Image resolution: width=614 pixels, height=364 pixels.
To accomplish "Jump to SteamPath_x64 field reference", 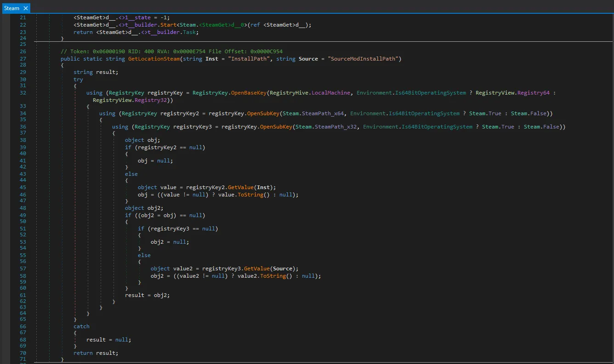I will coord(323,113).
